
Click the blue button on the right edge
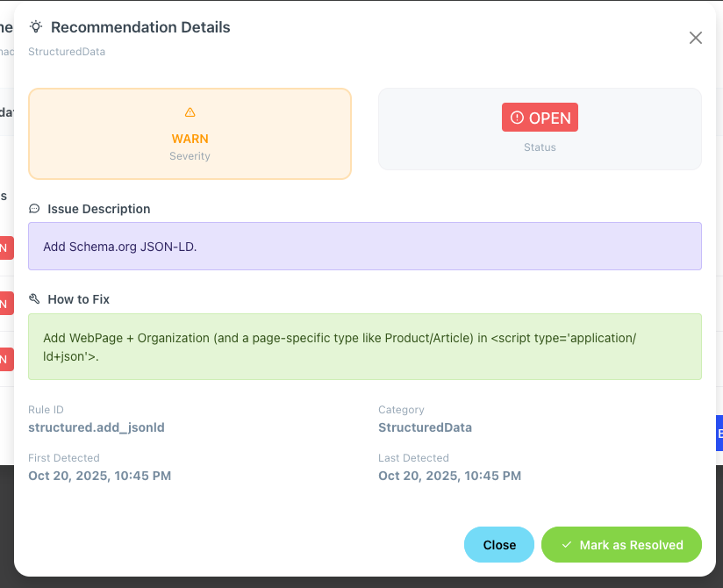click(718, 434)
